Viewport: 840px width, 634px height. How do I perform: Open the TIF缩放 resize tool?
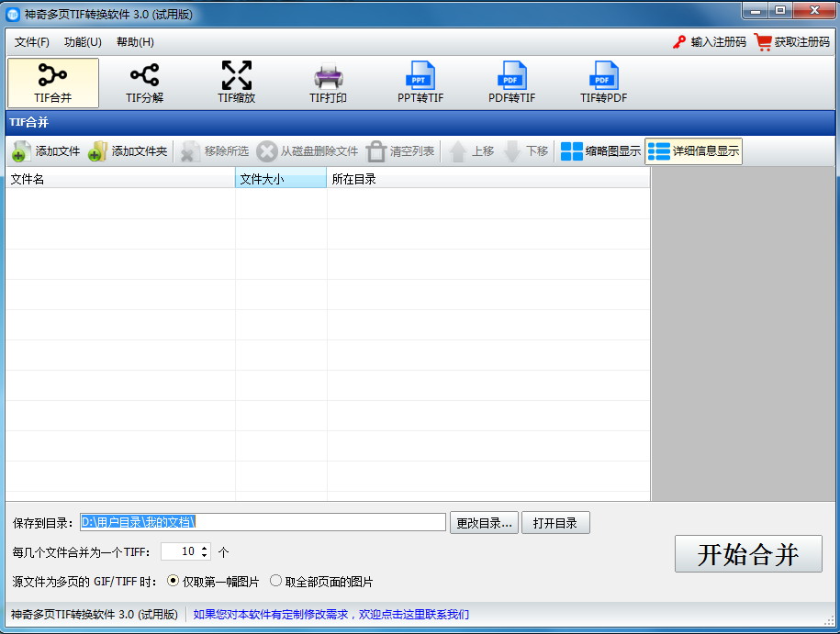[236, 83]
